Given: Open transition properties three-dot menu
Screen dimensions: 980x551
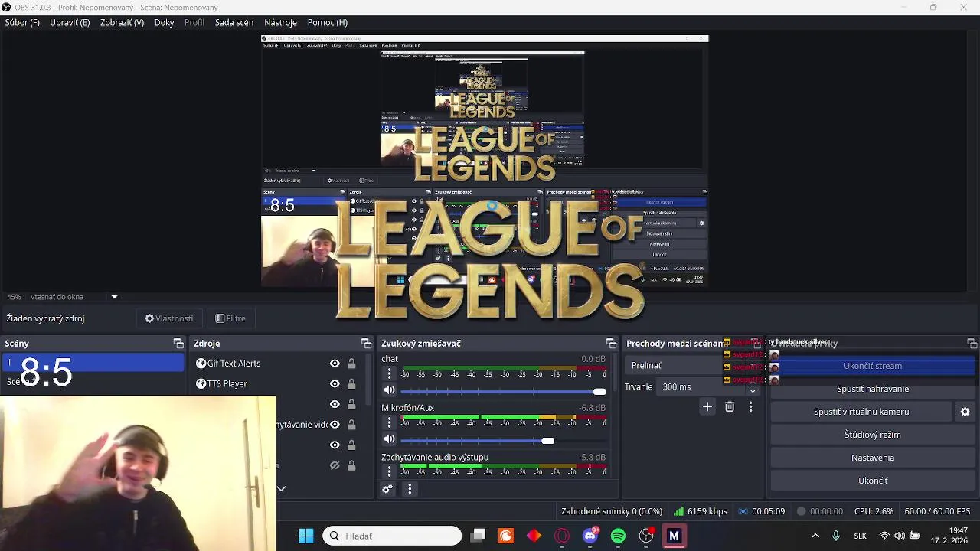Looking at the screenshot, I should pos(750,407).
